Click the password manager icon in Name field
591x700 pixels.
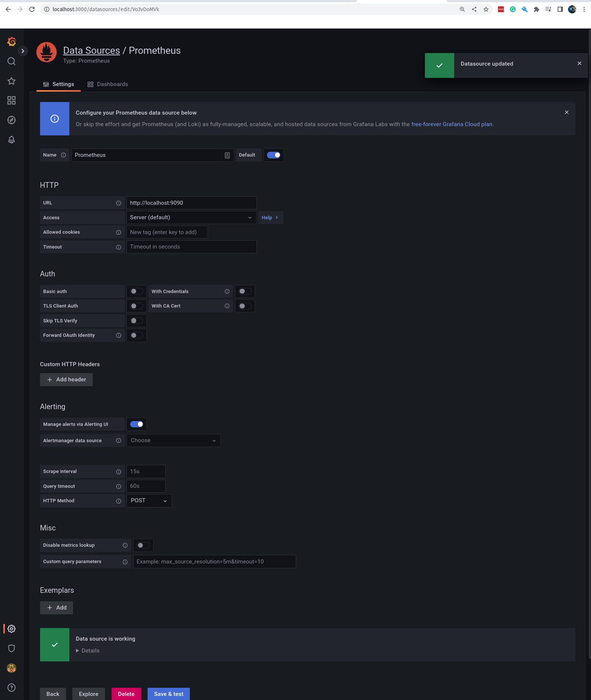[227, 155]
